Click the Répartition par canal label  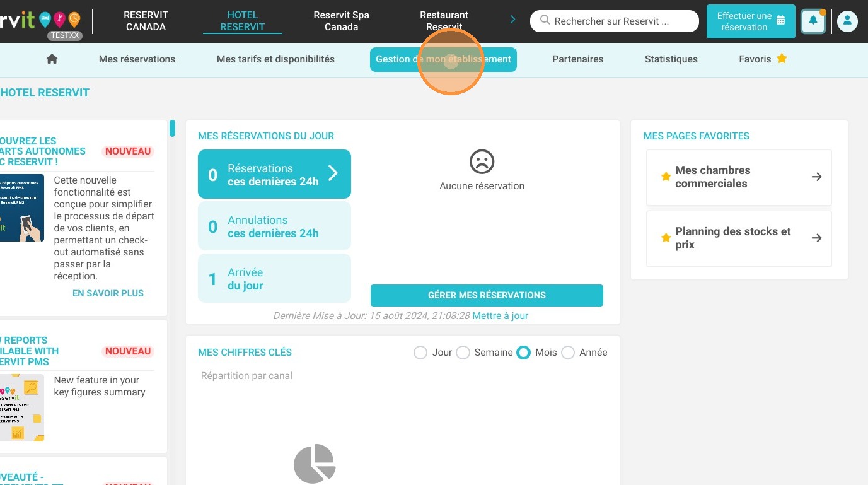coord(246,376)
